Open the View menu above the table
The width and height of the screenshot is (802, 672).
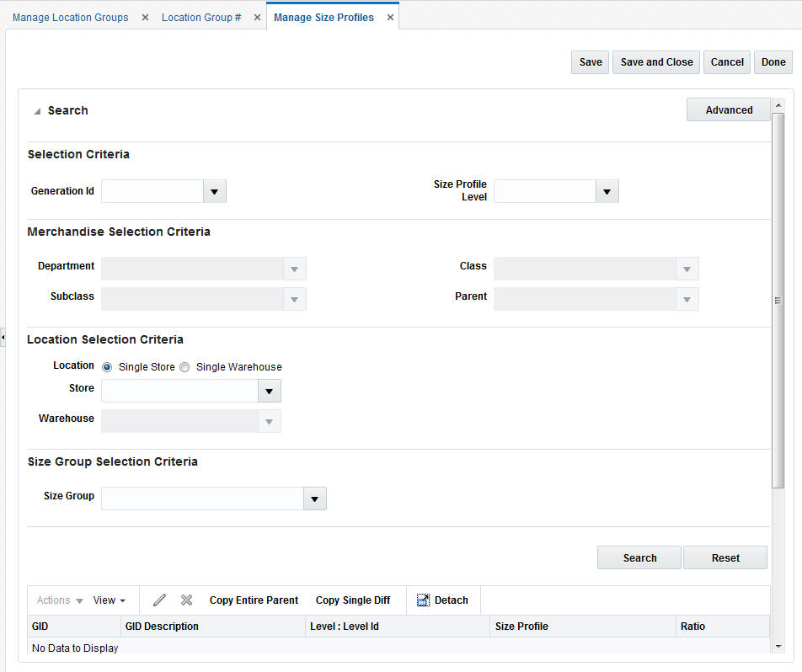tap(109, 600)
